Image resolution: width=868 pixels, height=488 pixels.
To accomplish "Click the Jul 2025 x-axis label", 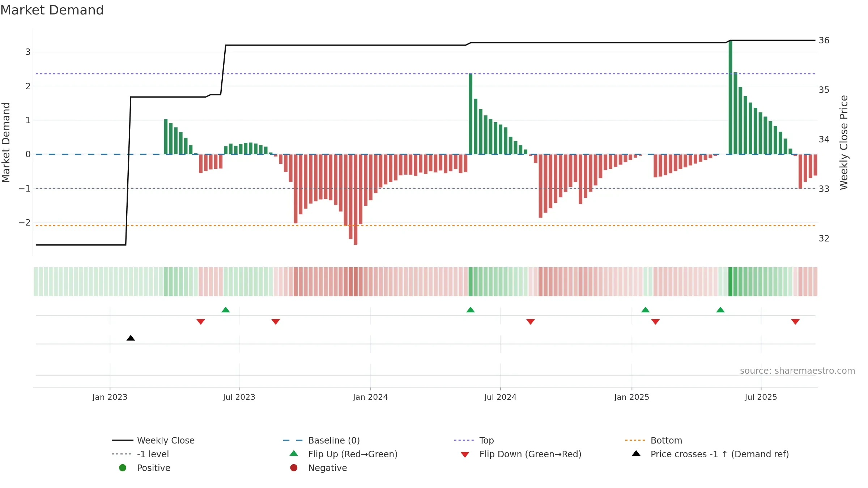I will pos(761,397).
